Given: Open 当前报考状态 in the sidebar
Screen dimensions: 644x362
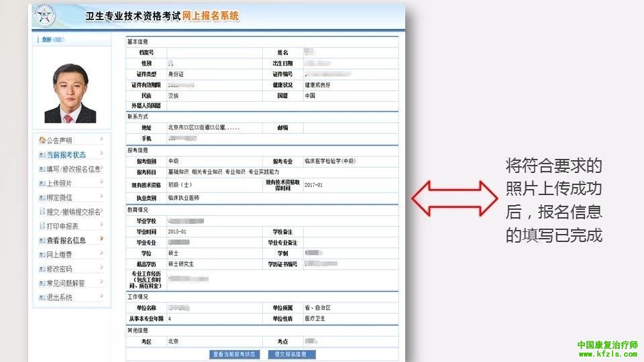Looking at the screenshot, I should [x=66, y=155].
